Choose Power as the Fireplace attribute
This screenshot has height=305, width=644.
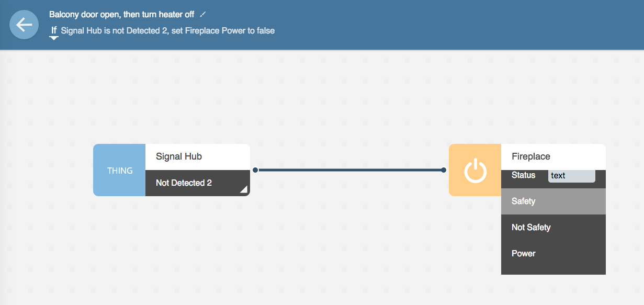tap(523, 253)
